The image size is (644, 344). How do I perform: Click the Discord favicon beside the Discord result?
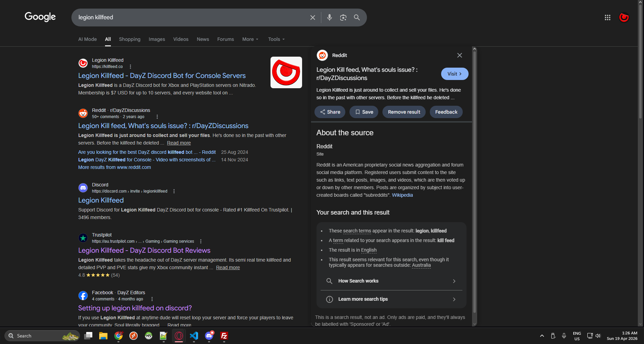83,188
